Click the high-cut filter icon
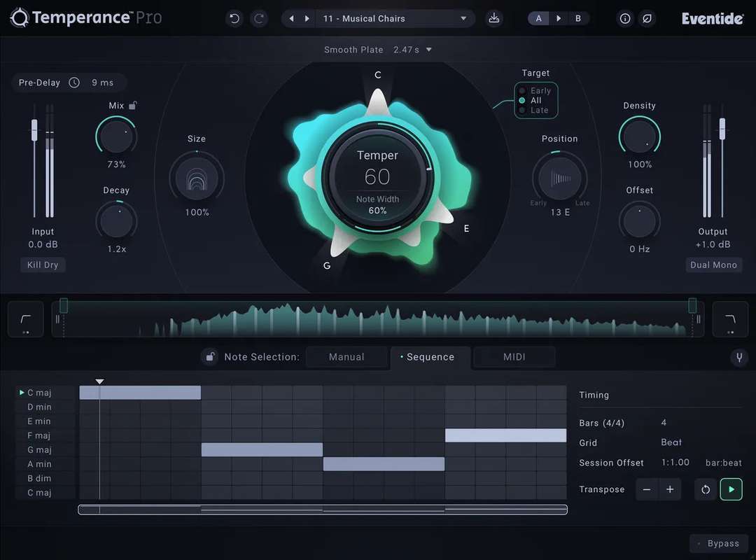Image resolution: width=756 pixels, height=560 pixels. click(730, 320)
